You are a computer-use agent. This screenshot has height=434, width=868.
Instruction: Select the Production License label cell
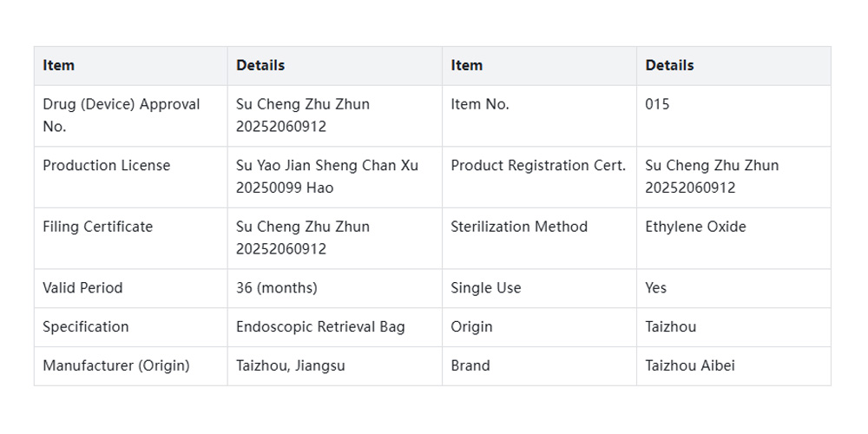(107, 166)
